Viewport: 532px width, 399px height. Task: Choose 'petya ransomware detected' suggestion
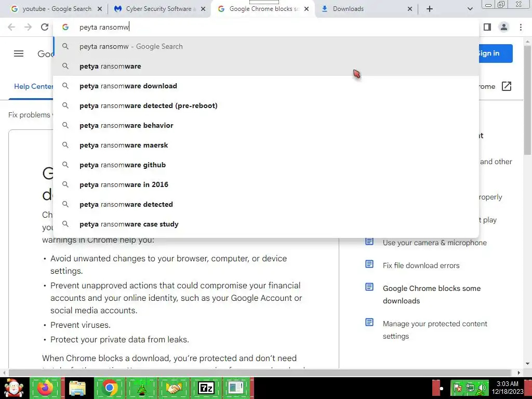266,204
